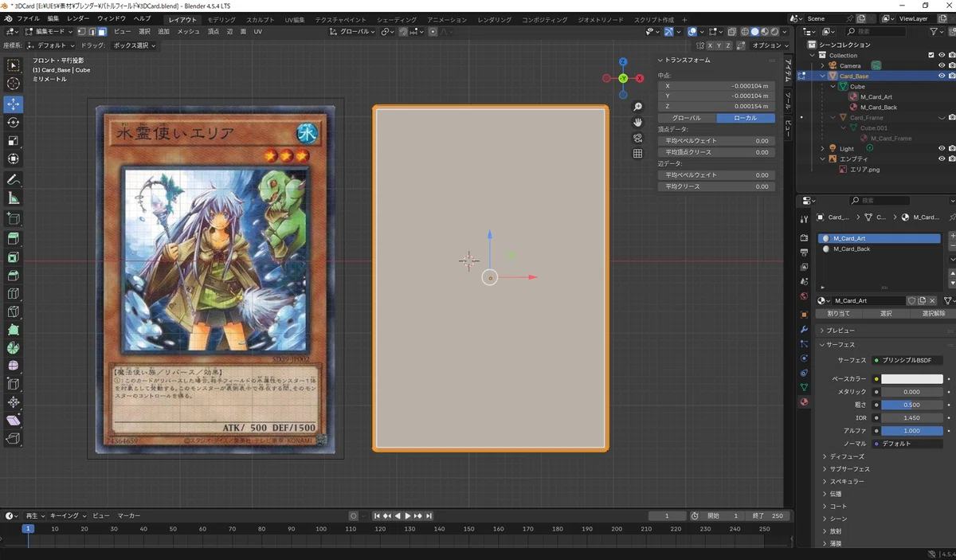Click 割り当て assign button

tap(839, 313)
